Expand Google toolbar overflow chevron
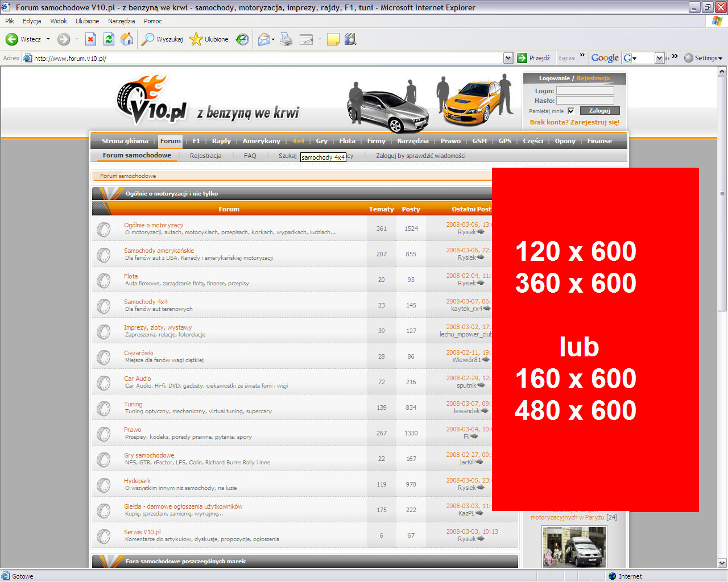 click(675, 56)
